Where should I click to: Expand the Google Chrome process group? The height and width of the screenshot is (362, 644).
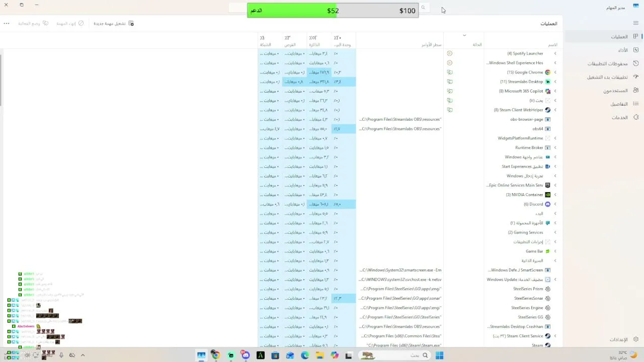(555, 72)
